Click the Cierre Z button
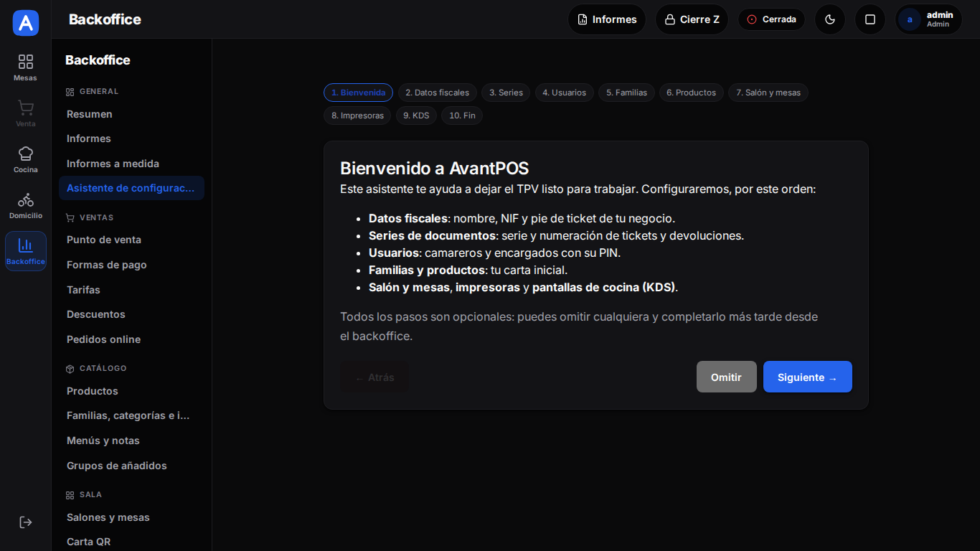 pos(692,19)
